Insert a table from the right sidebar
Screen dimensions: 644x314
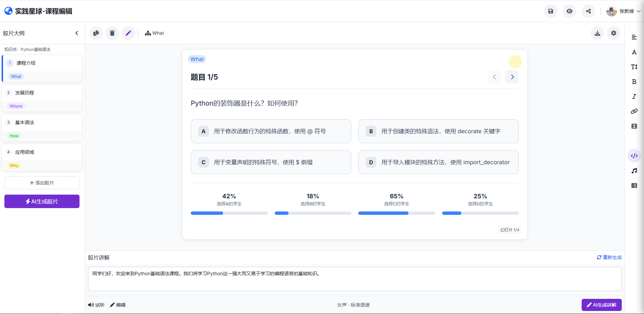(x=635, y=185)
